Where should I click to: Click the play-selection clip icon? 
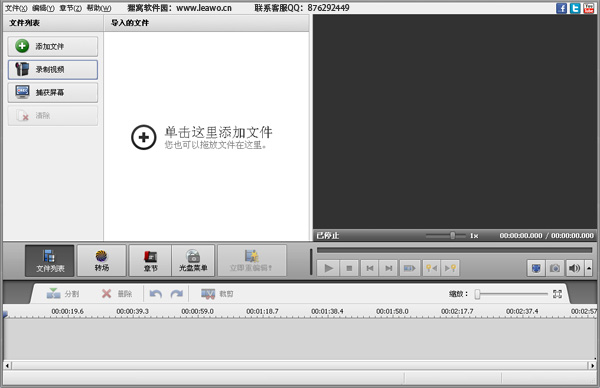click(409, 268)
